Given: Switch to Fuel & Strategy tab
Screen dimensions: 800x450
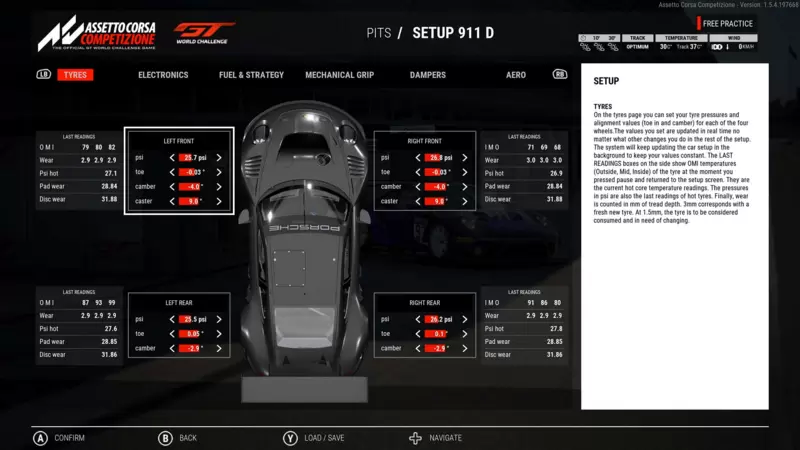Looking at the screenshot, I should (252, 75).
